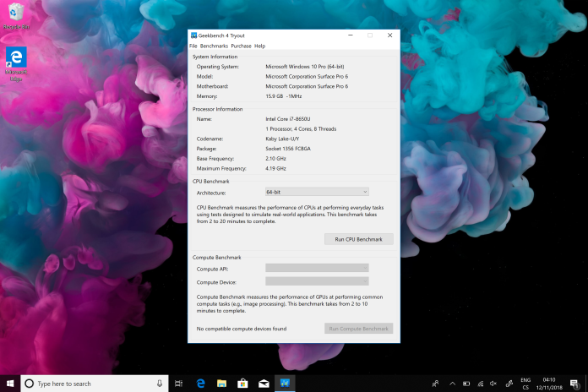588x392 pixels.
Task: Click the Run Compute Benchmark button
Action: click(359, 329)
